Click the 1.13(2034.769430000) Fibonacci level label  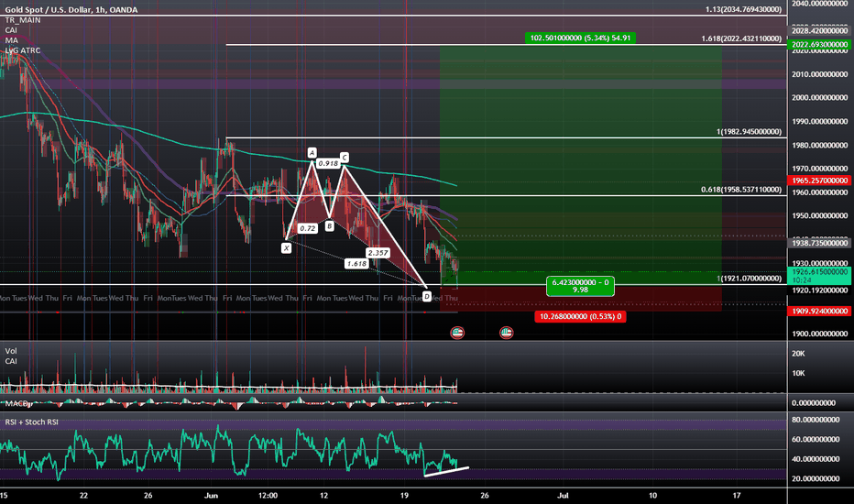coord(743,9)
